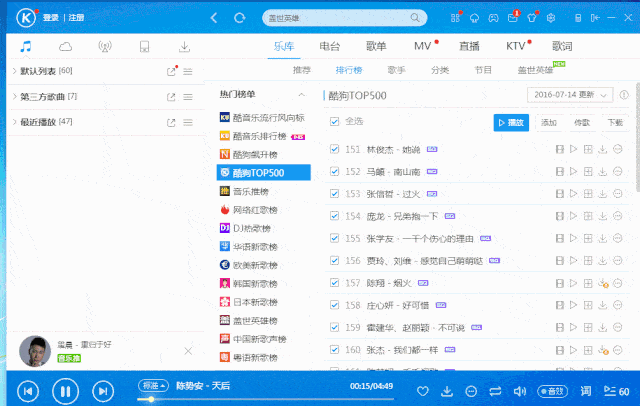Favorite current song with heart icon
The image size is (640, 406).
pos(423,391)
